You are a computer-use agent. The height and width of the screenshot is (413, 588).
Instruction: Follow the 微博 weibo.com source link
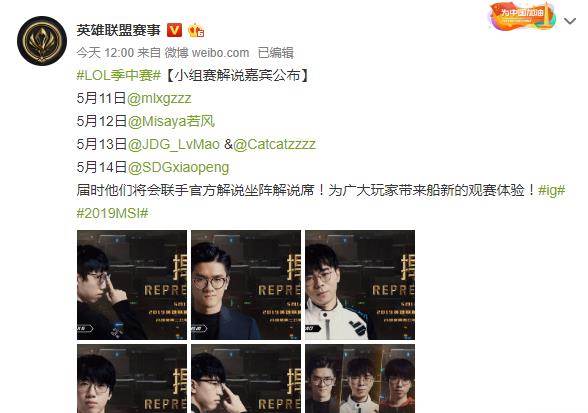tap(207, 53)
